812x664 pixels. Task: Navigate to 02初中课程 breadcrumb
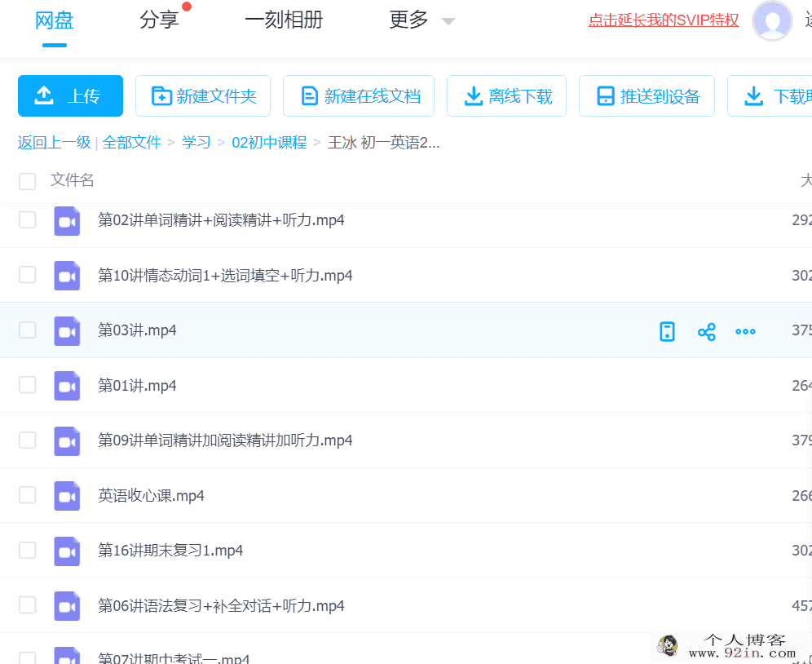269,143
